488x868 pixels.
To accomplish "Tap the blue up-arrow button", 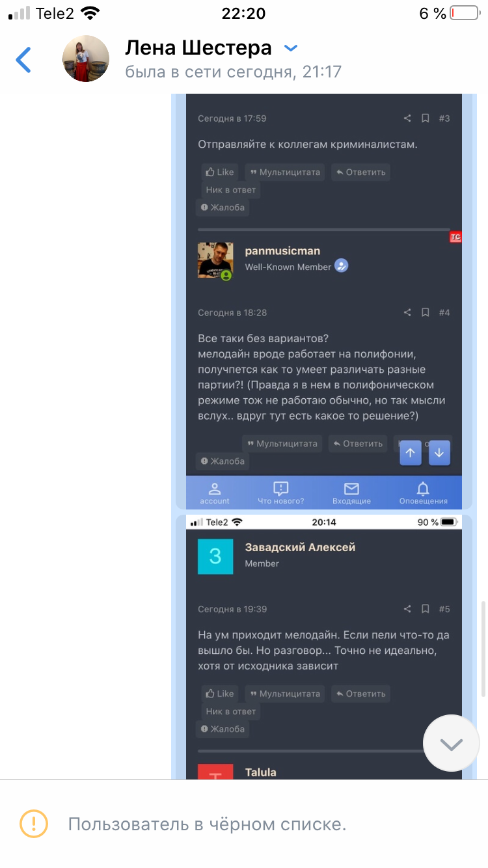I will coord(410,453).
